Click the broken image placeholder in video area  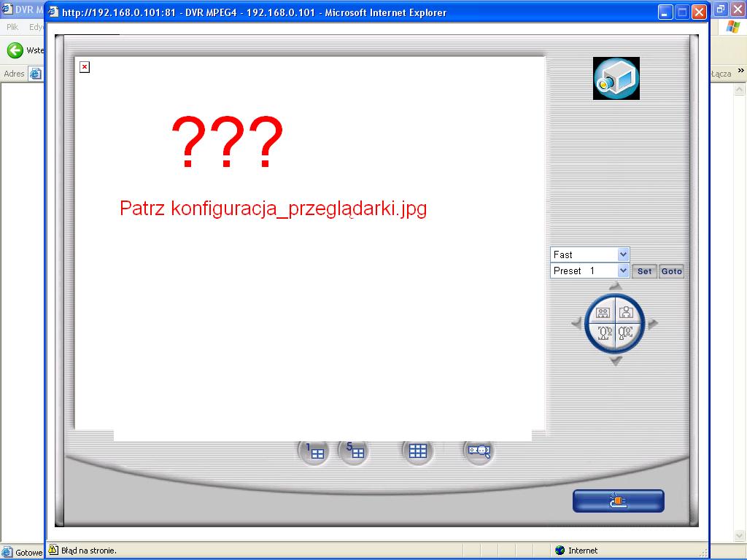tap(85, 67)
